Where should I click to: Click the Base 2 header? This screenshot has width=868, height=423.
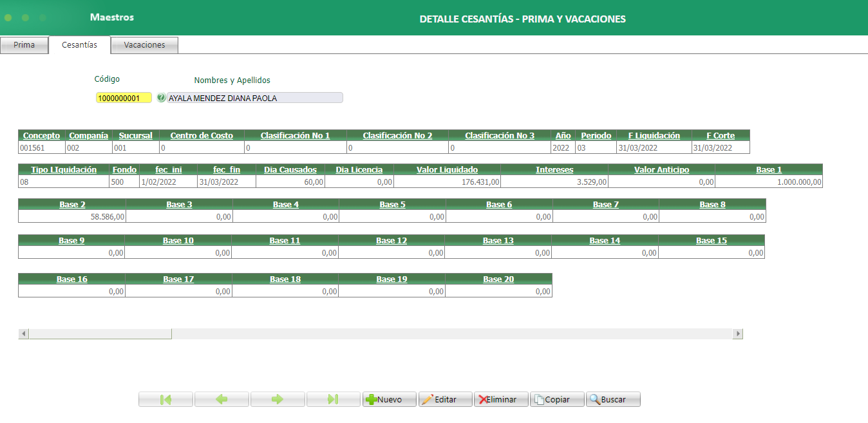[x=72, y=204]
